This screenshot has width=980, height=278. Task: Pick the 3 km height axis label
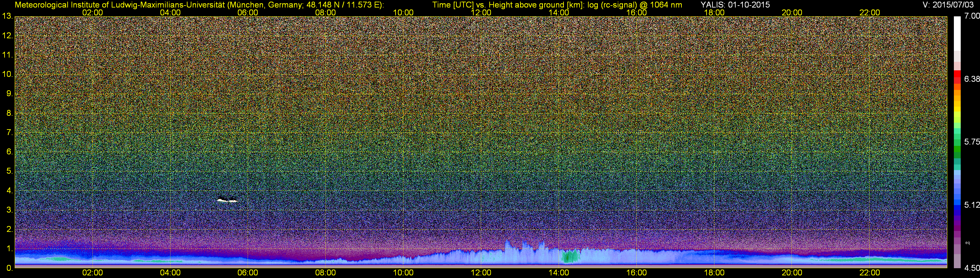9,210
